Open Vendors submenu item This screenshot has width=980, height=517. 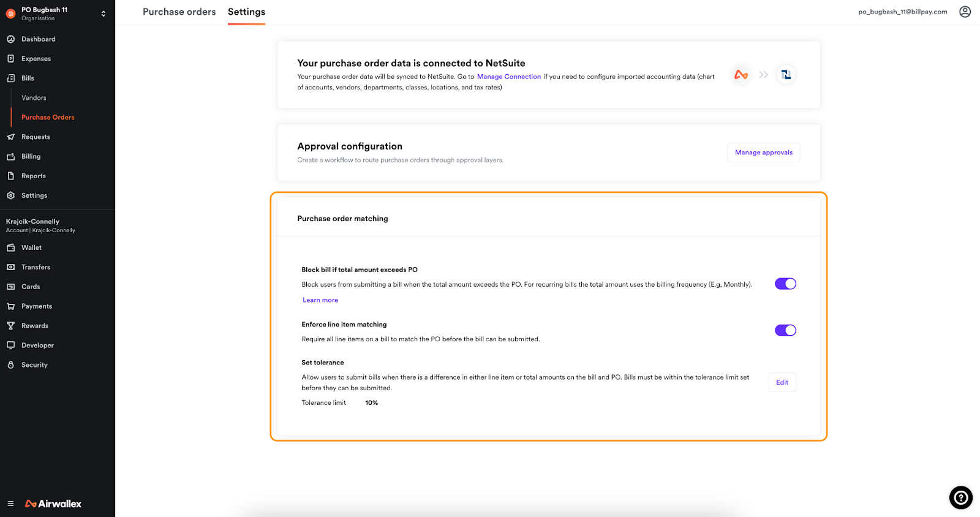click(x=34, y=98)
